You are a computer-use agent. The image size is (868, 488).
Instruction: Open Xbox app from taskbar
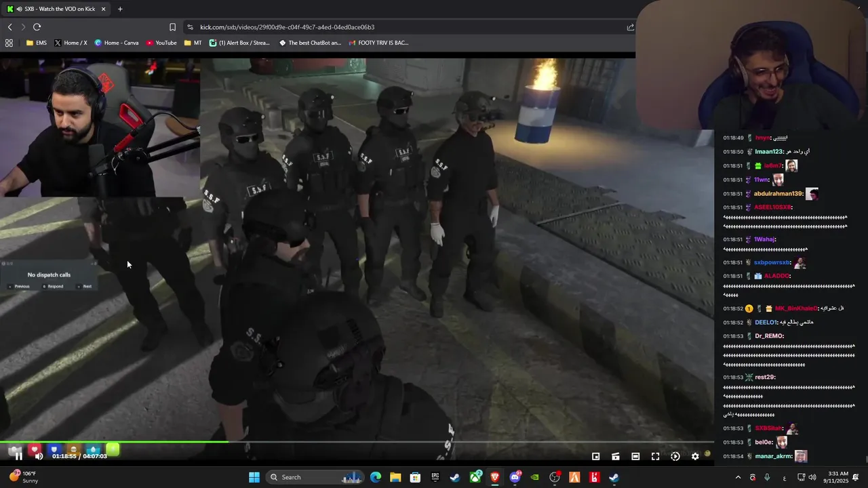(475, 477)
